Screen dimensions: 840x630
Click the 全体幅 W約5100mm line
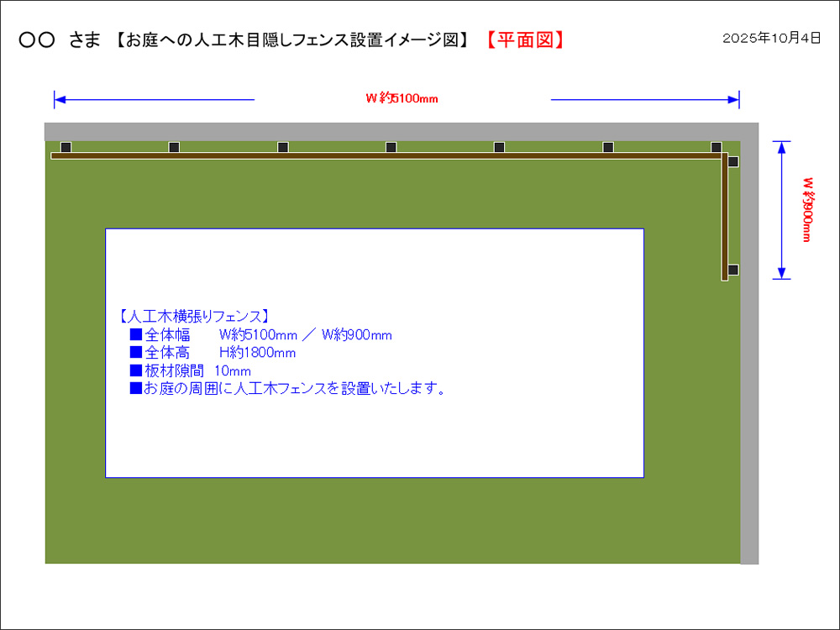click(x=260, y=335)
